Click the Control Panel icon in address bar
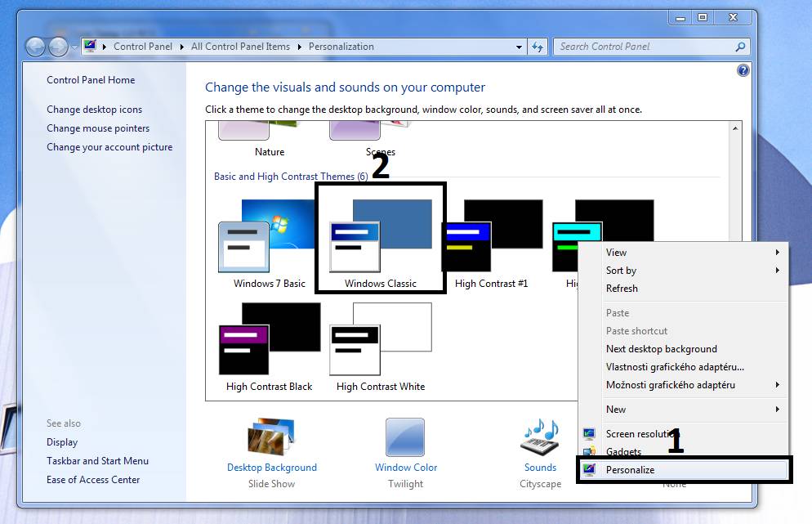812x524 pixels. coord(90,46)
